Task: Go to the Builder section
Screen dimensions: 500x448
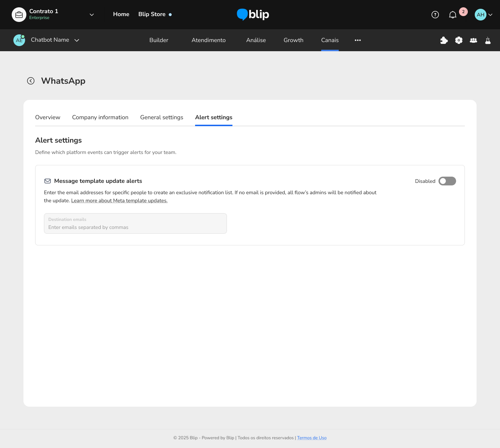Action: [x=158, y=40]
